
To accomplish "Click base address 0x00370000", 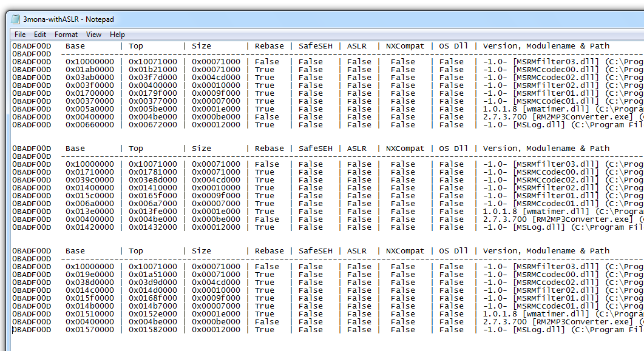I will click(x=90, y=101).
